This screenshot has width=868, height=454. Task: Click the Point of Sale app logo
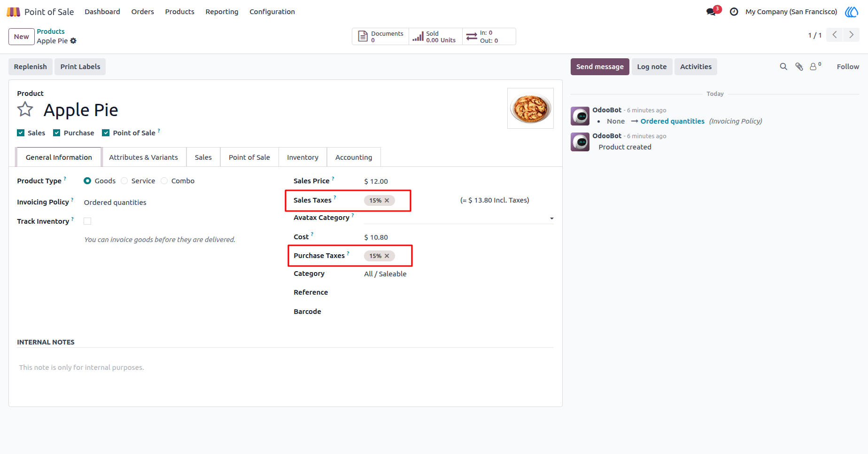(x=13, y=12)
